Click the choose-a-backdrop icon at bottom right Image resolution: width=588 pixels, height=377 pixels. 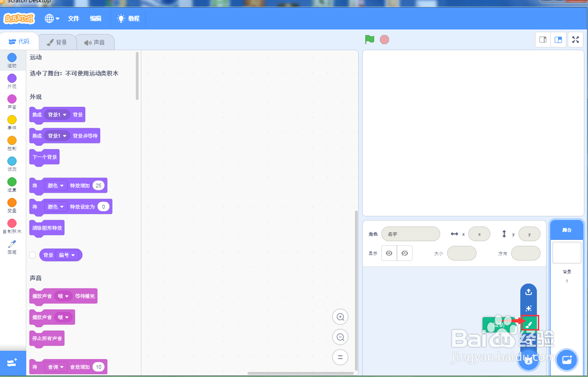point(566,360)
